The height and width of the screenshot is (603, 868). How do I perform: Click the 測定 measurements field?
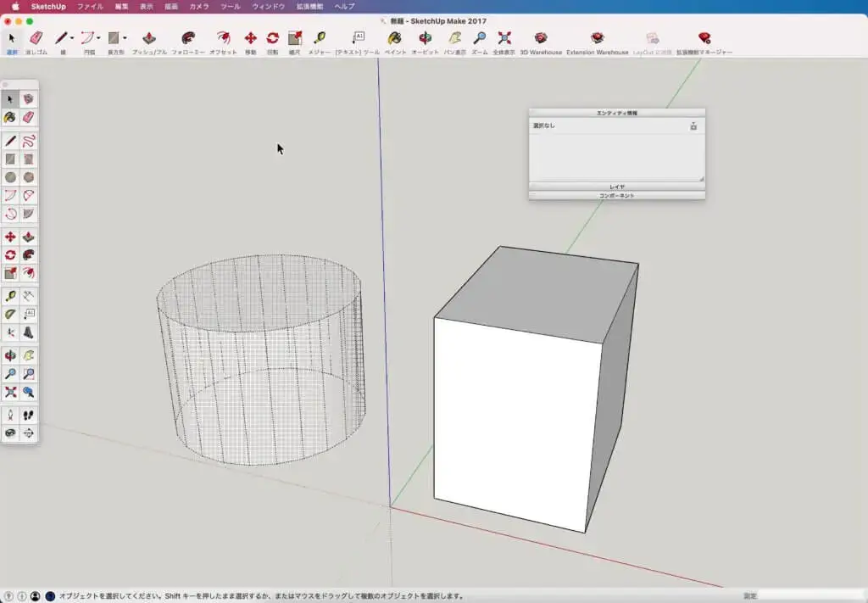(x=811, y=596)
